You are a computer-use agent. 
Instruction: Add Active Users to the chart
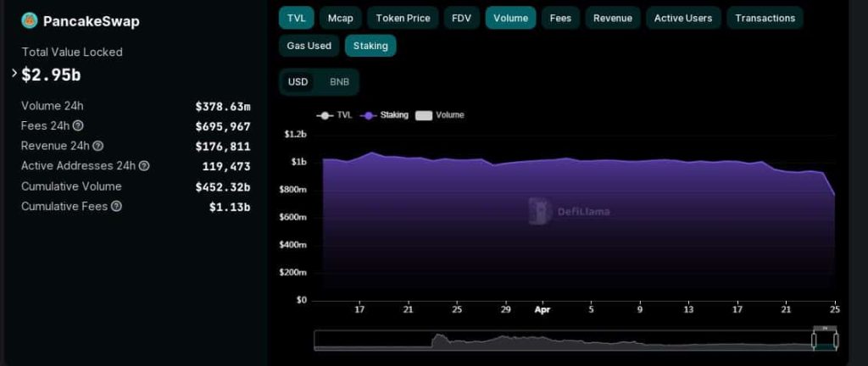click(x=682, y=18)
